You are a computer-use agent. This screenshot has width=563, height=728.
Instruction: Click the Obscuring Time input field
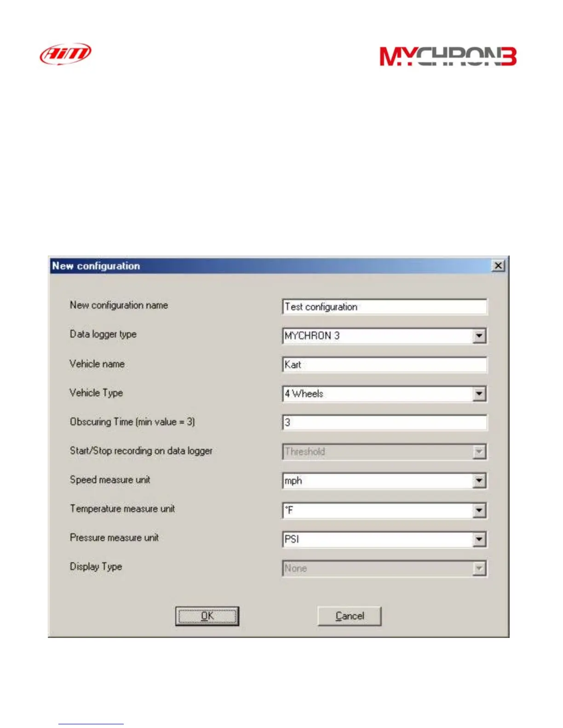(385, 422)
